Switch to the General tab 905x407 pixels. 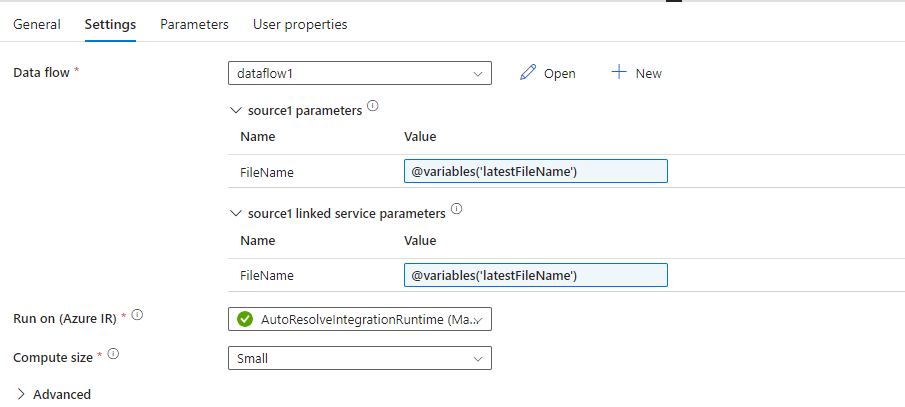tap(37, 24)
